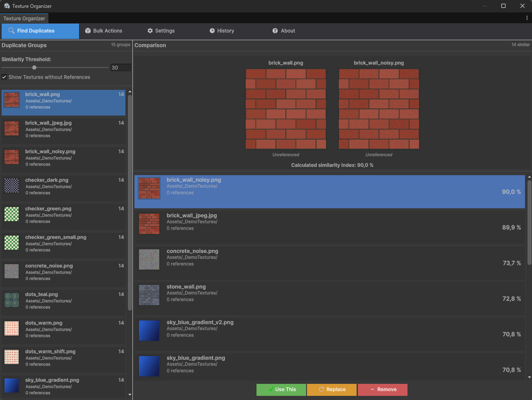532x400 pixels.
Task: Click left list scroll down arrow
Action: click(x=129, y=394)
